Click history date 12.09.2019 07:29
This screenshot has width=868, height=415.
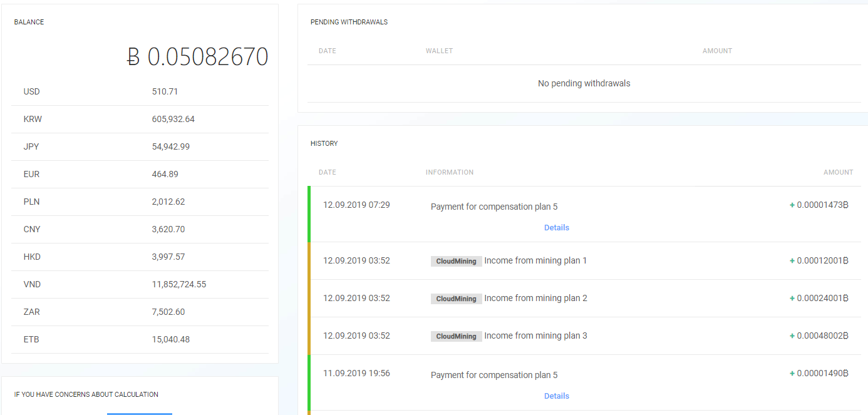tap(356, 205)
